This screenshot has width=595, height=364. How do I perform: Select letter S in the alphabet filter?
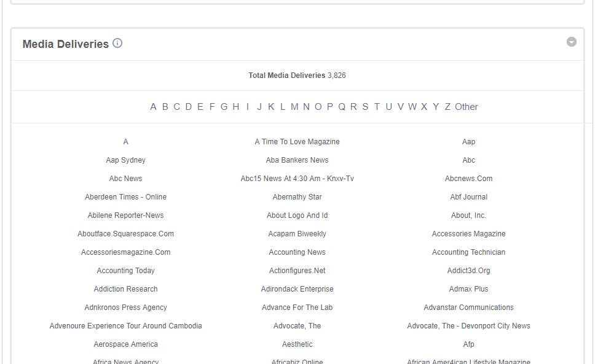(x=366, y=107)
